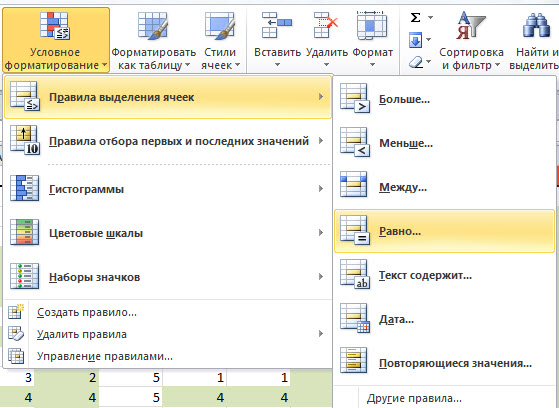The height and width of the screenshot is (408, 559).
Task: Select the Между... rule
Action: point(445,187)
